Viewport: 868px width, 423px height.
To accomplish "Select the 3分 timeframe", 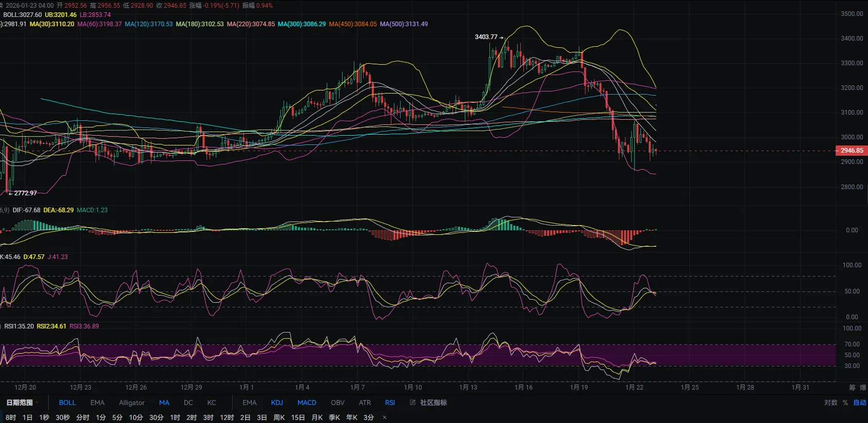I will [369, 417].
